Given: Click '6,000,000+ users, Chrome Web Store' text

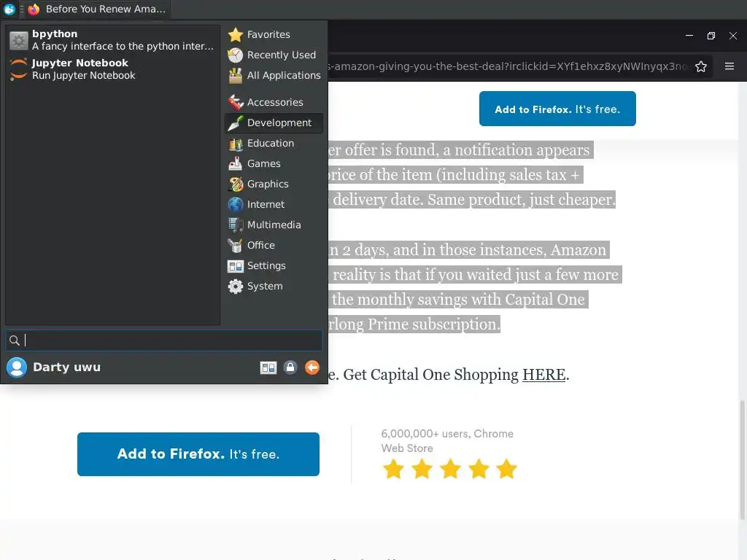Looking at the screenshot, I should point(447,441).
